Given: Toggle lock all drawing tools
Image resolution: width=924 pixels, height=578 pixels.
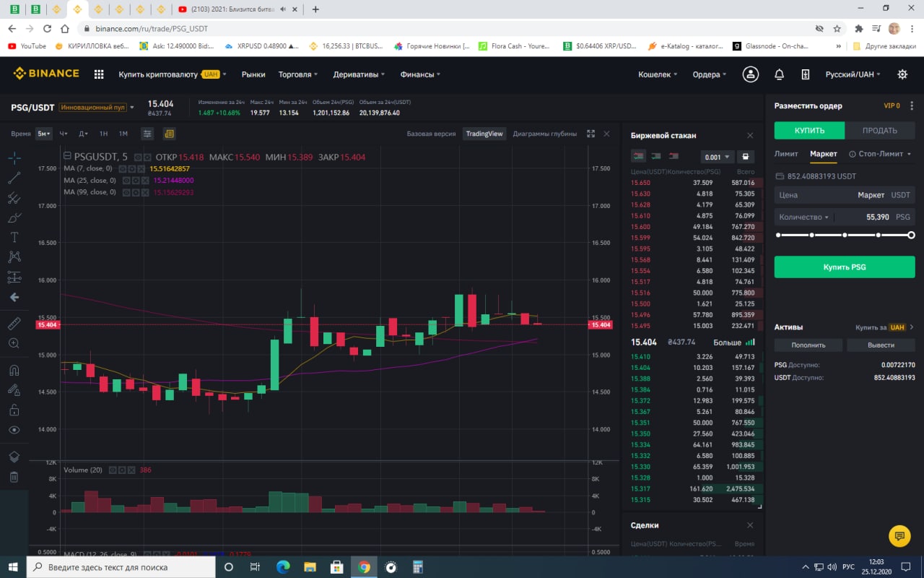Looking at the screenshot, I should [x=14, y=410].
